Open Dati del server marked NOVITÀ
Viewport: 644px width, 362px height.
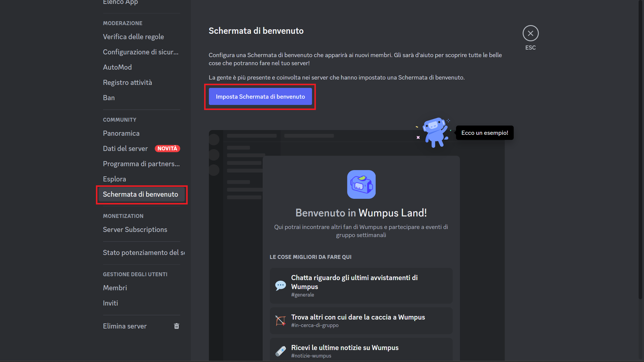coord(126,148)
